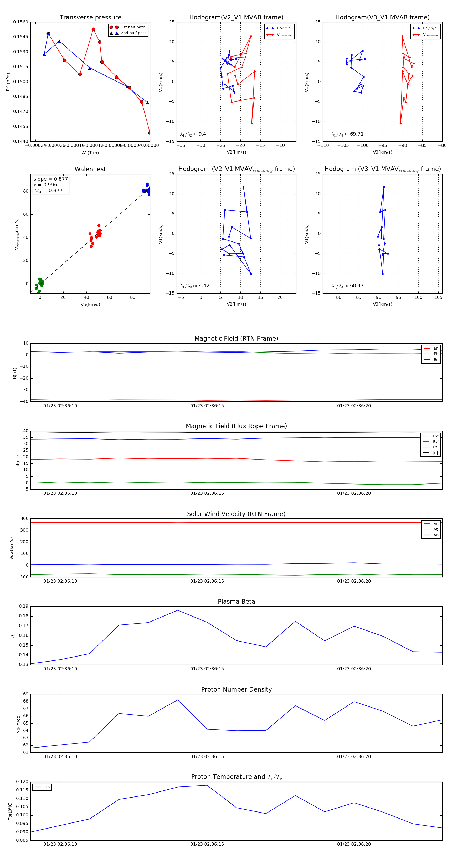Select the "Vn" legend entry

431,535
